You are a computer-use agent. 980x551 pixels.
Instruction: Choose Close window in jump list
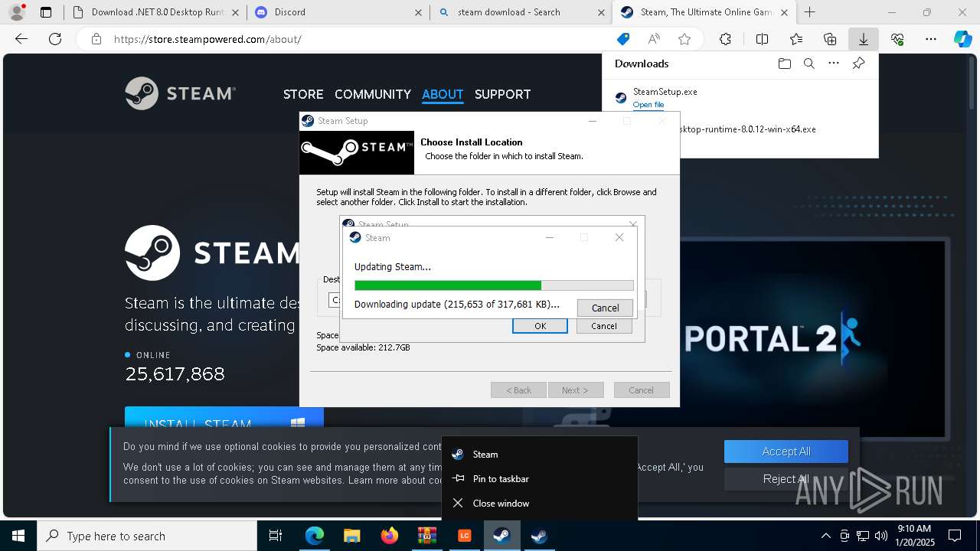click(540, 503)
